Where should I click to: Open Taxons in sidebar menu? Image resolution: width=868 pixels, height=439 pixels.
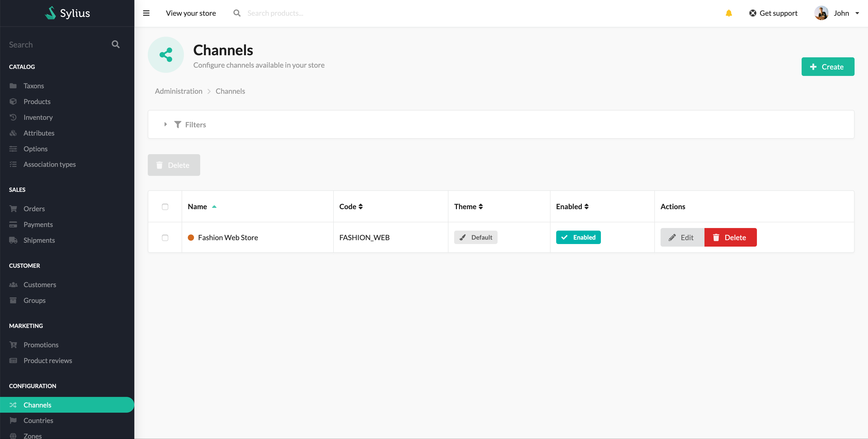coord(67,85)
